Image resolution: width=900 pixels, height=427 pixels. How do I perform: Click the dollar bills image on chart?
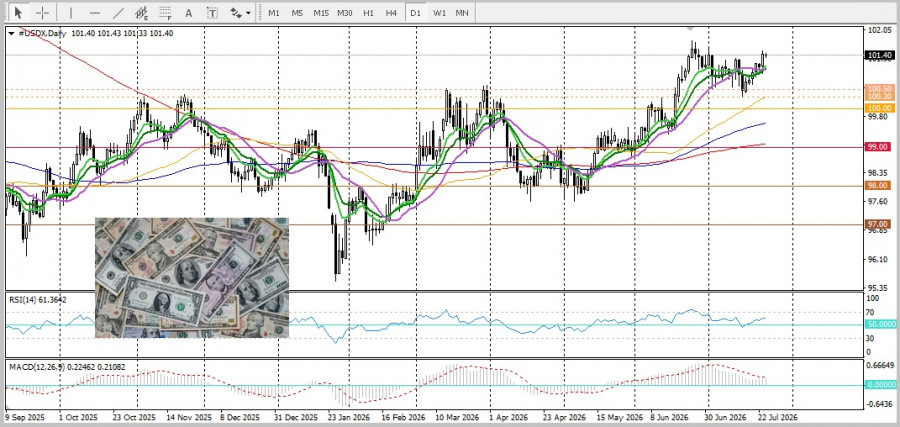[192, 277]
